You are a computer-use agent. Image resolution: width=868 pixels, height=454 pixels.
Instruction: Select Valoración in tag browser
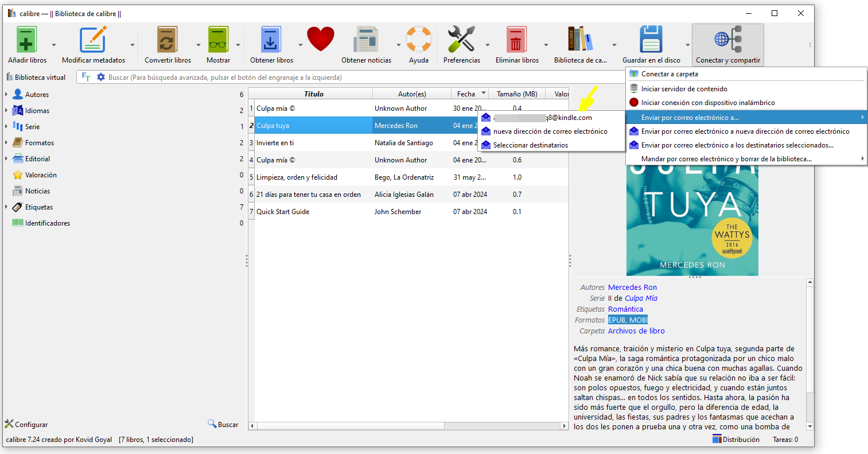[41, 175]
